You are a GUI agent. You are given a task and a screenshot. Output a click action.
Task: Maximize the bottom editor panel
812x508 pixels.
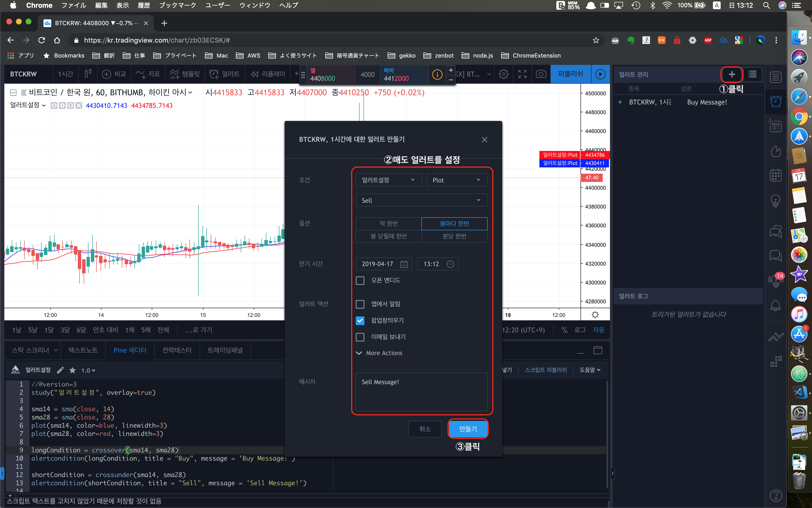[x=598, y=350]
